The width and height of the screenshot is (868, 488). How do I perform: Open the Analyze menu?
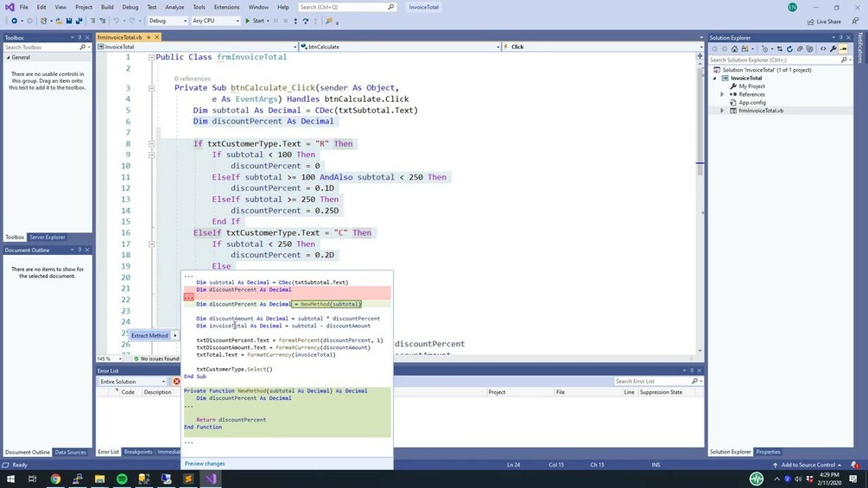point(174,7)
